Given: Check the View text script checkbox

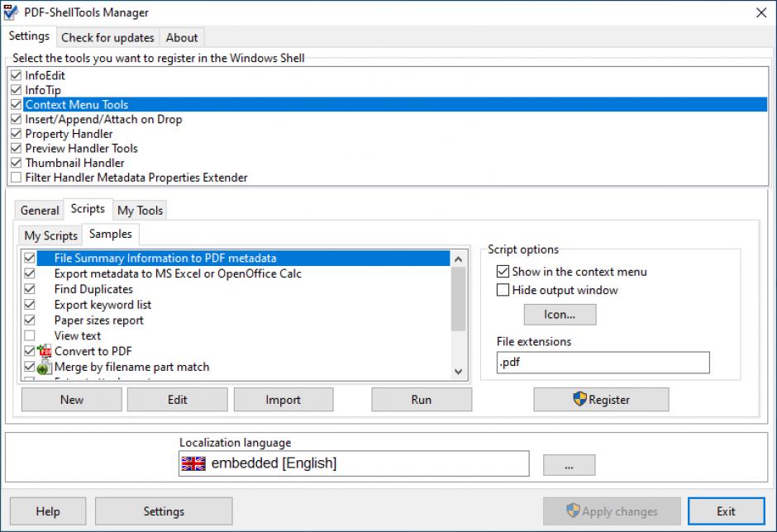Looking at the screenshot, I should coord(30,336).
